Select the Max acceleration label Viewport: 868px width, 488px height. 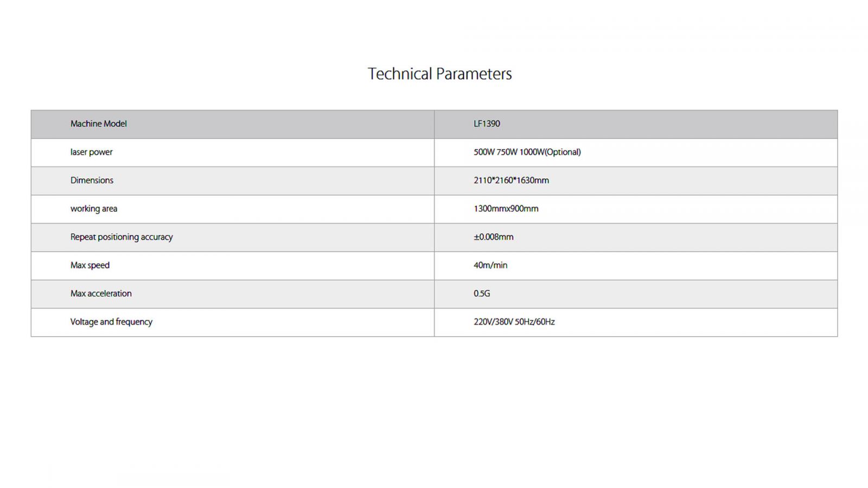[x=101, y=293]
